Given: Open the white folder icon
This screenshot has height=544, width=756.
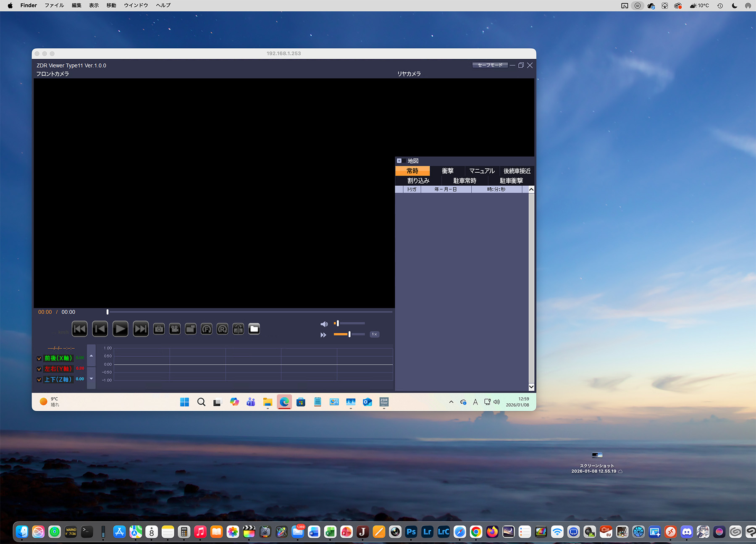Looking at the screenshot, I should click(x=254, y=329).
